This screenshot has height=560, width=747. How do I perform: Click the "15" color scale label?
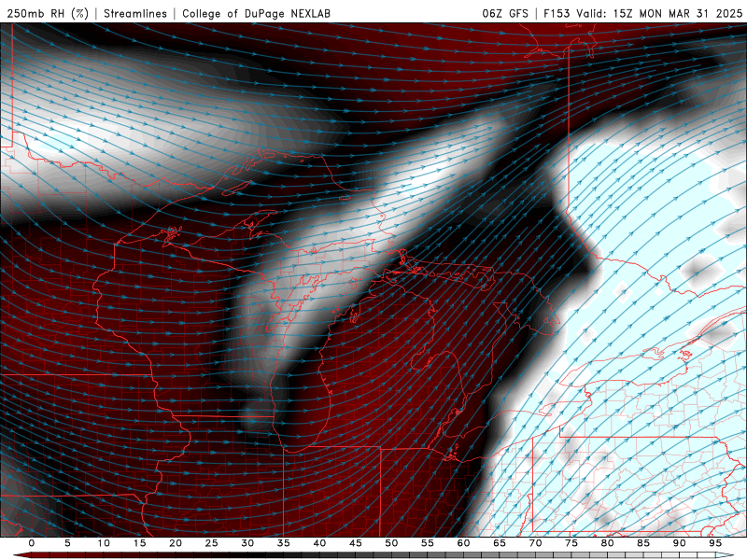click(139, 543)
